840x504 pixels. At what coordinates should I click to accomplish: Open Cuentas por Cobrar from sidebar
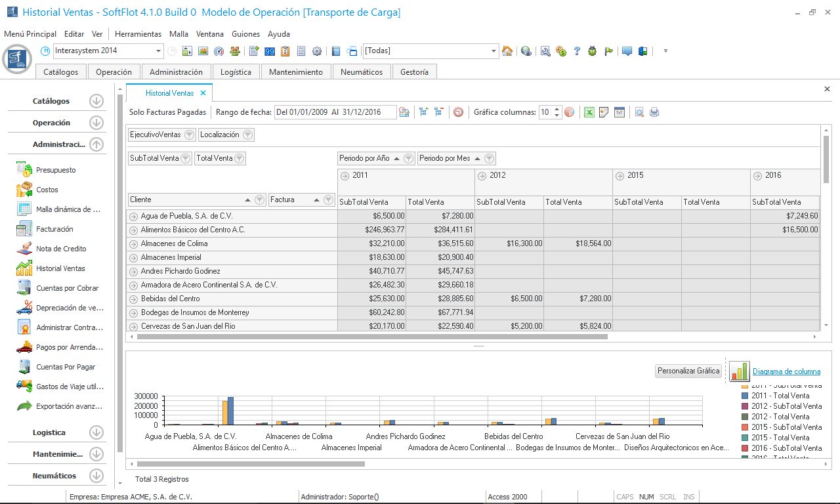point(67,288)
